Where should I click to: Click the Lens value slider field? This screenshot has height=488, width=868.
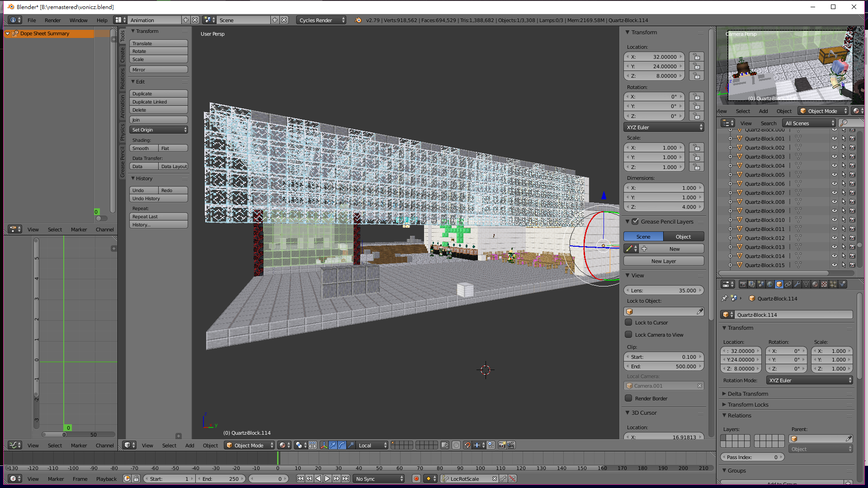(x=664, y=291)
